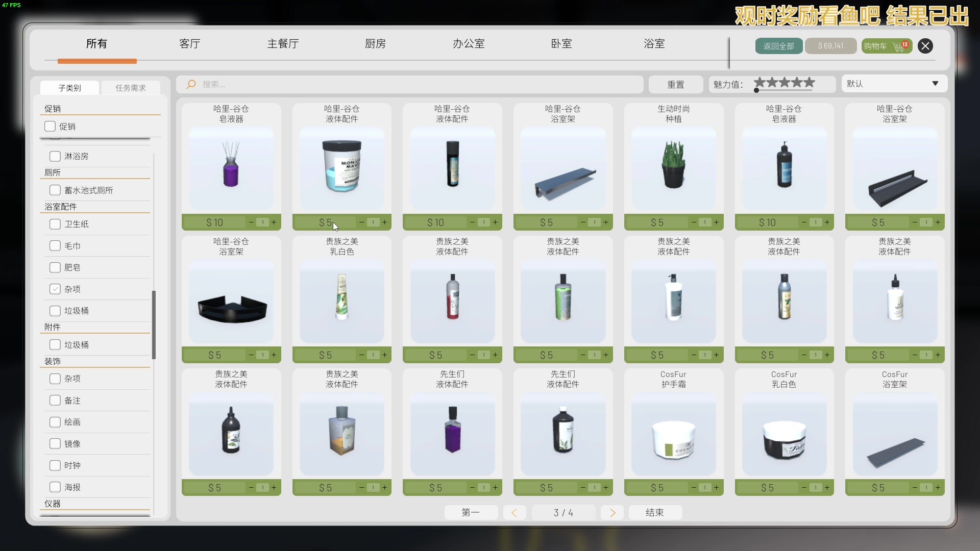
Task: Click the 重置 reset button
Action: click(x=676, y=84)
